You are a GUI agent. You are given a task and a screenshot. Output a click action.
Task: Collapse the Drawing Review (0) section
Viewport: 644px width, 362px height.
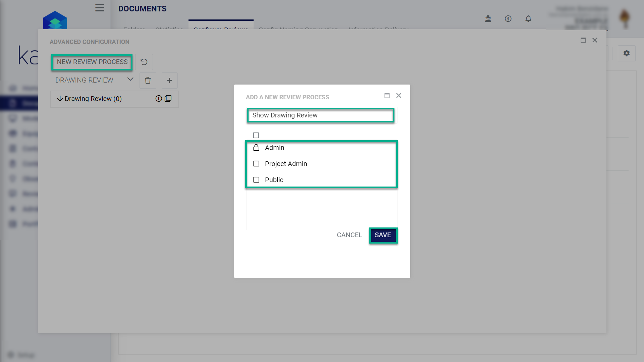(x=60, y=98)
